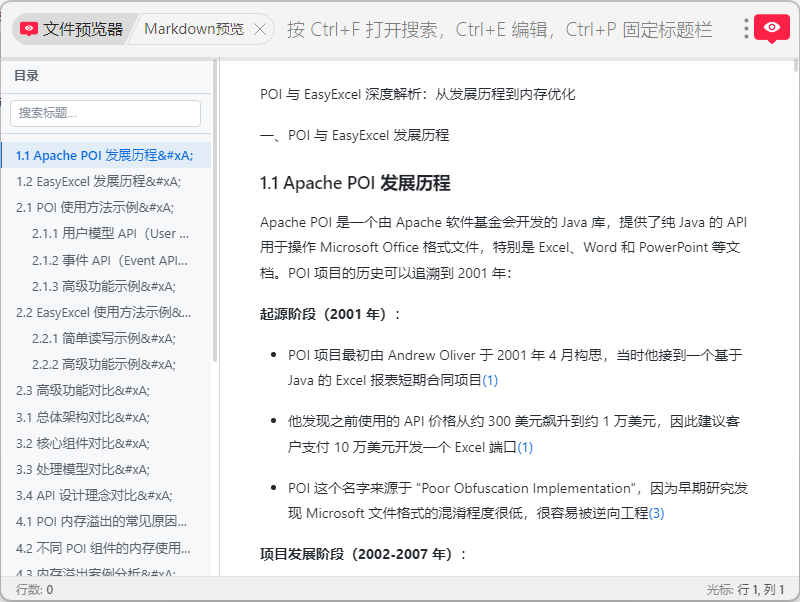Image resolution: width=800 pixels, height=602 pixels.
Task: Select outline item 1.1 Apache POI 发展历程
Action: click(106, 155)
